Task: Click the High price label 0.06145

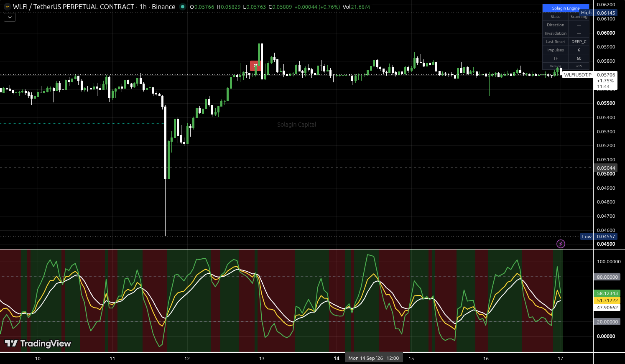Action: click(x=606, y=13)
